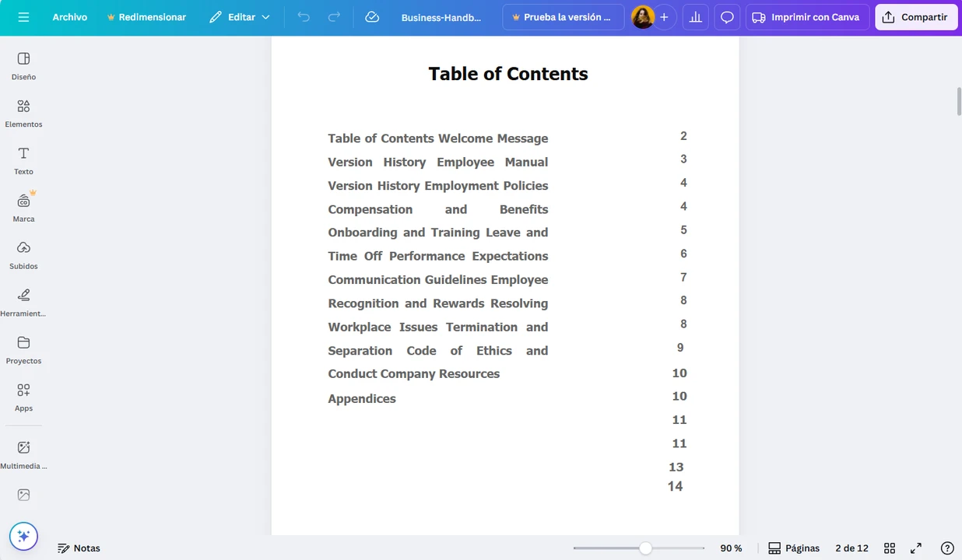Image resolution: width=962 pixels, height=560 pixels.
Task: Select page number 9 in the list
Action: [x=680, y=348]
